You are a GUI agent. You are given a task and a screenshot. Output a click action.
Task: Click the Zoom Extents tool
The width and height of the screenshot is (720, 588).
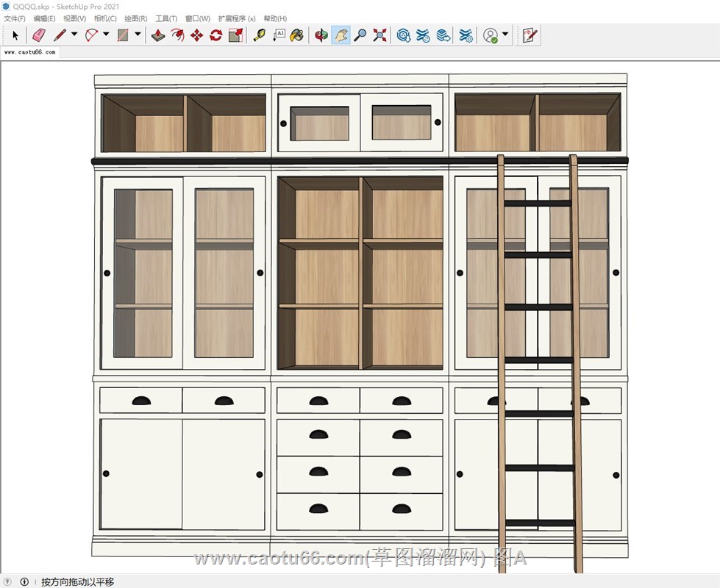pyautogui.click(x=379, y=35)
